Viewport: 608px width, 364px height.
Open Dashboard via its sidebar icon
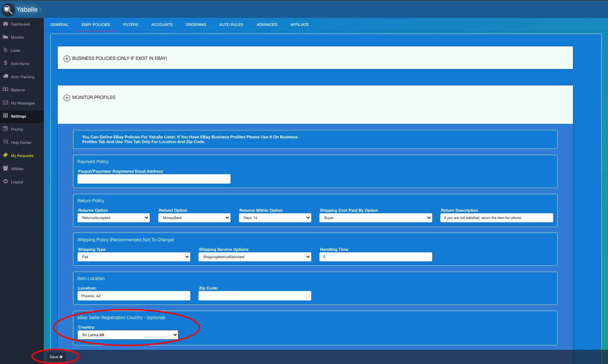[5, 24]
